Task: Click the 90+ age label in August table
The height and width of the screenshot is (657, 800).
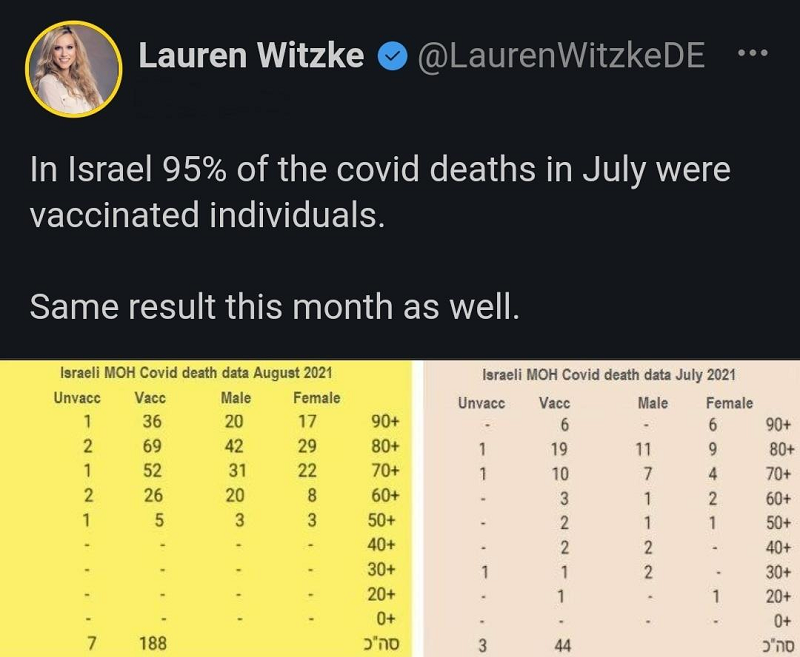Action: coord(385,421)
